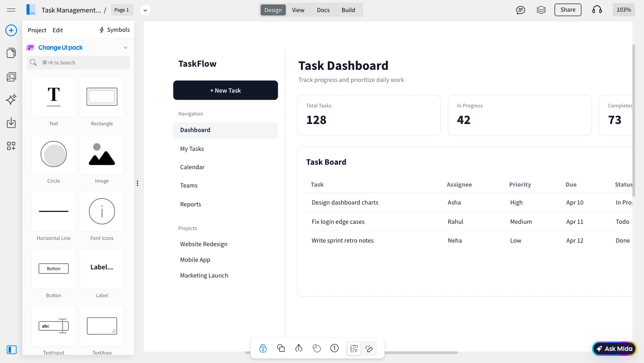Expand the Change UI pack chevron
This screenshot has width=644, height=363.
(x=125, y=47)
